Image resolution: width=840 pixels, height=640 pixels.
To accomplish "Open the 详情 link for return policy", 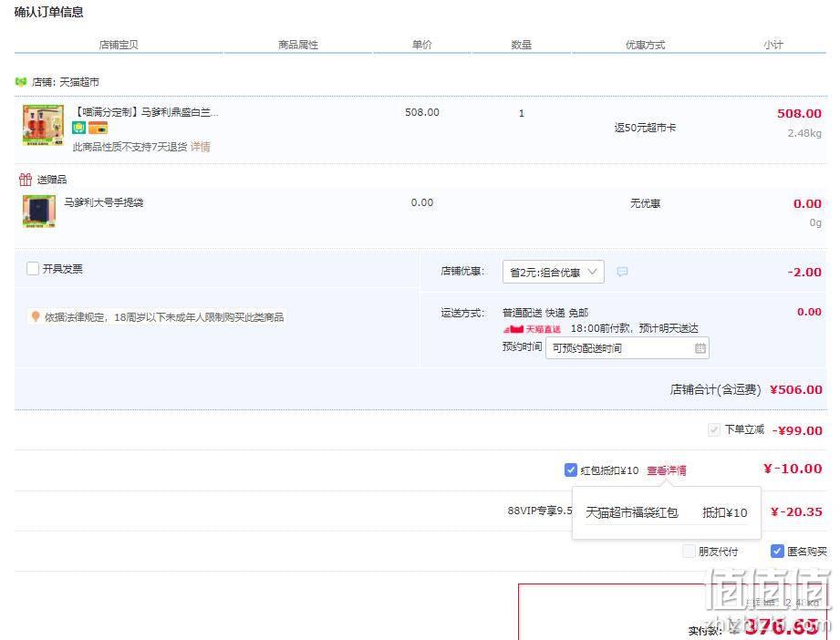I will click(201, 147).
